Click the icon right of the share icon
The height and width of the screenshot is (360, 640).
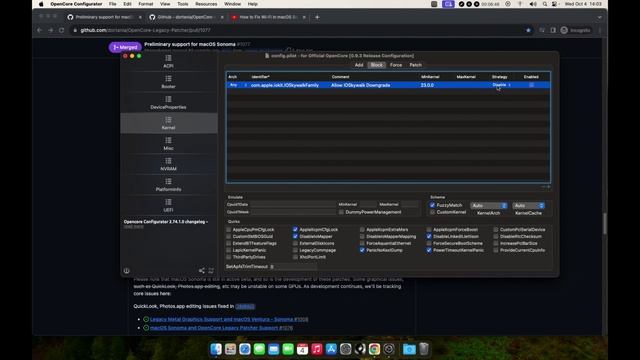tap(211, 271)
